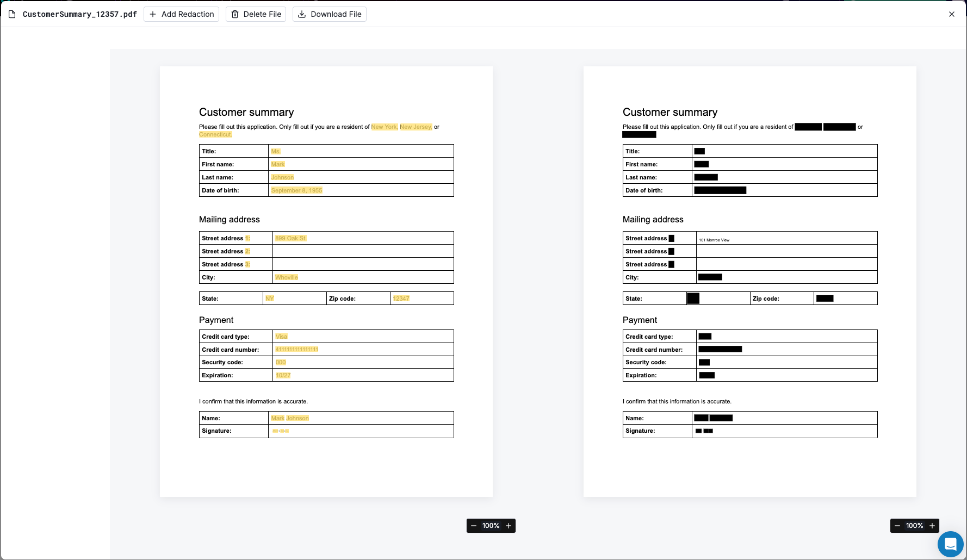Click the highlighted credit card number
Viewport: 967px width, 560px height.
click(x=296, y=350)
